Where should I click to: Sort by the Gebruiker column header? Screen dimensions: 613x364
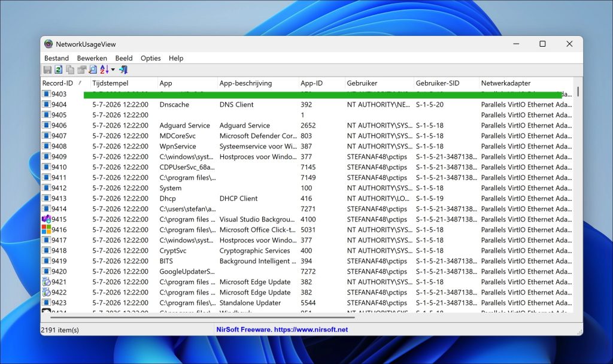coord(379,83)
